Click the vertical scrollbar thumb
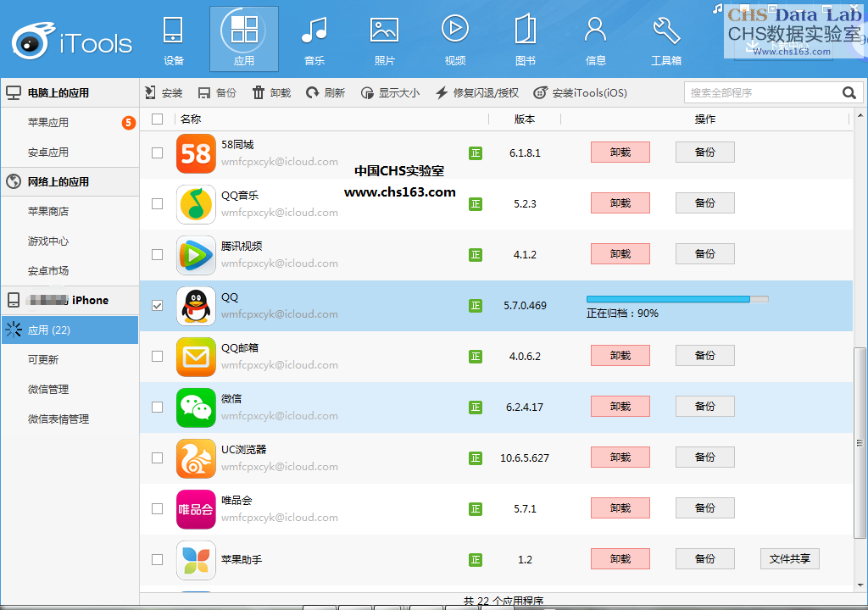868x610 pixels. pos(860,443)
